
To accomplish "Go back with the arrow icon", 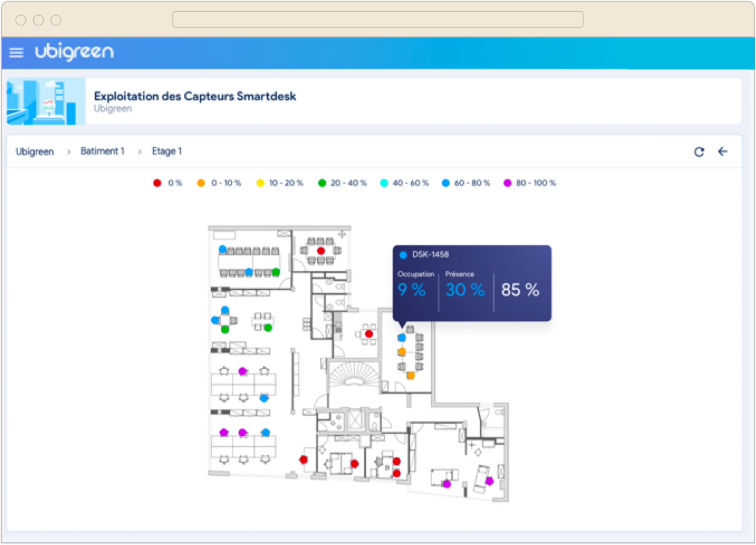I will point(723,152).
